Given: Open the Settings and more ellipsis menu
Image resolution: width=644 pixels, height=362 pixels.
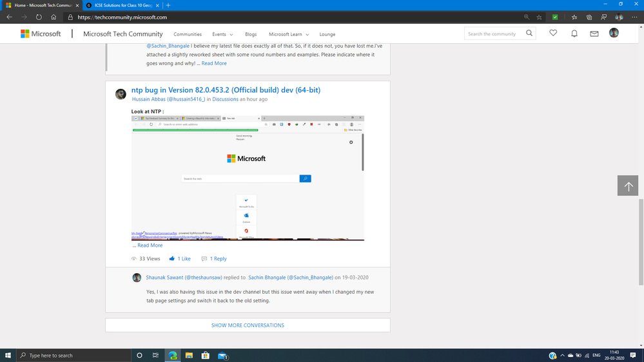Looking at the screenshot, I should [x=634, y=17].
